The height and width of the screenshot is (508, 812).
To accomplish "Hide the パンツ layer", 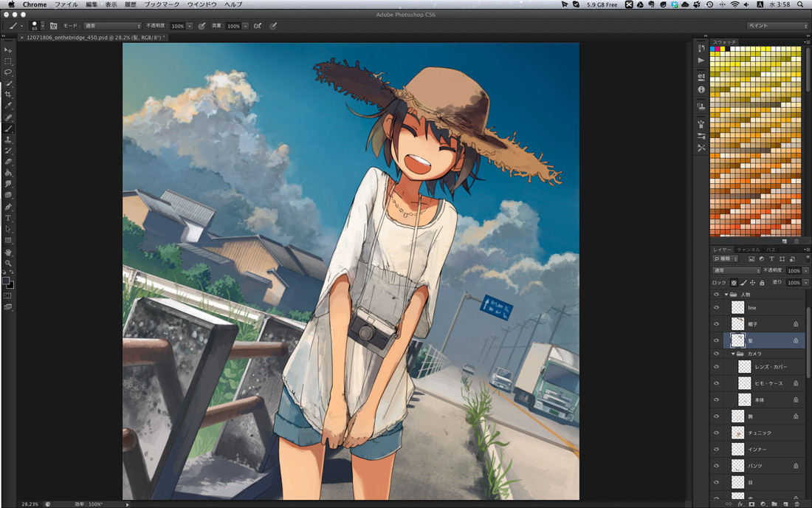I will (x=716, y=466).
